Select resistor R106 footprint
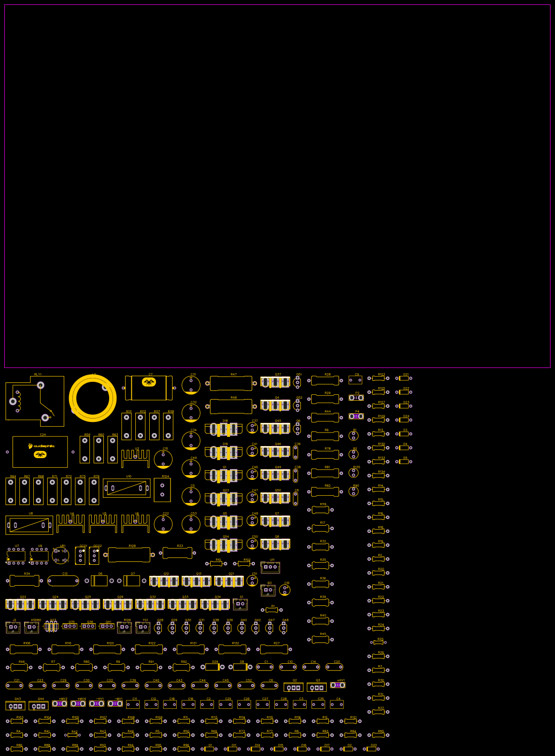The width and height of the screenshot is (555, 756). (x=24, y=649)
